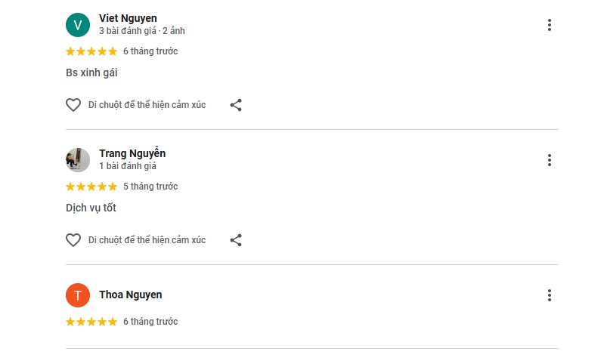This screenshot has height=364, width=598.
Task: Click the heart icon on Viet Nguyen's review
Action: (x=73, y=105)
